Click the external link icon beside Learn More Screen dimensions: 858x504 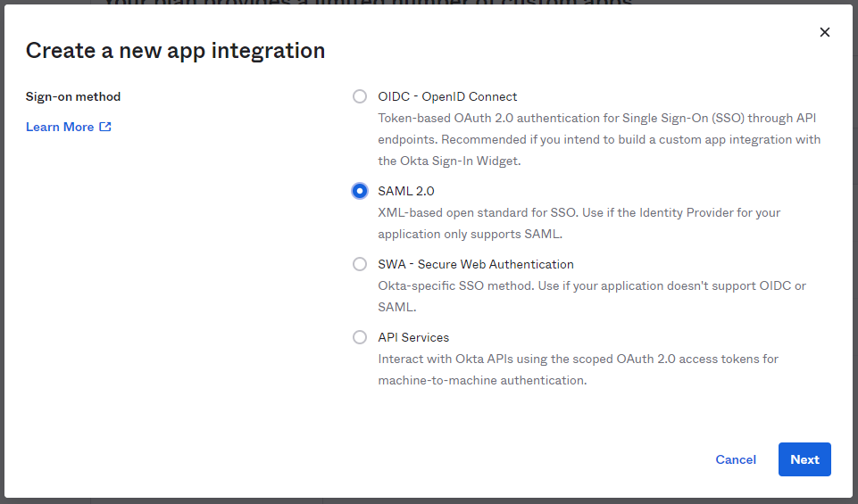(105, 127)
